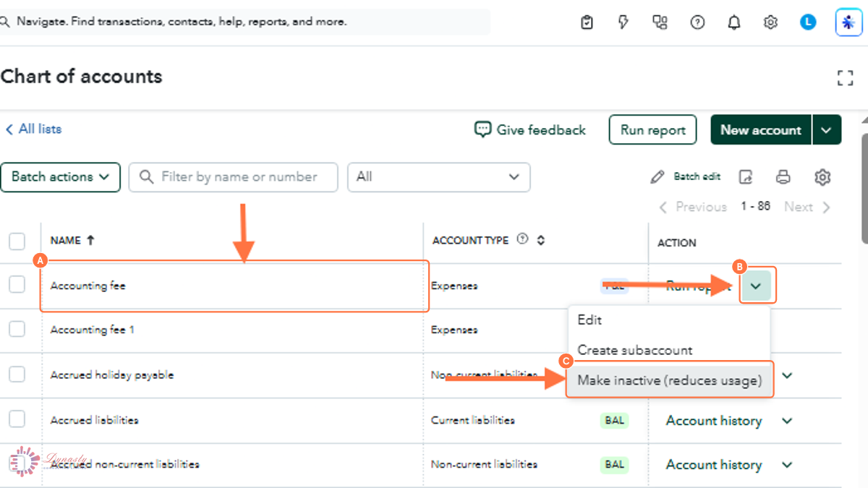Click Give feedback link

[541, 130]
